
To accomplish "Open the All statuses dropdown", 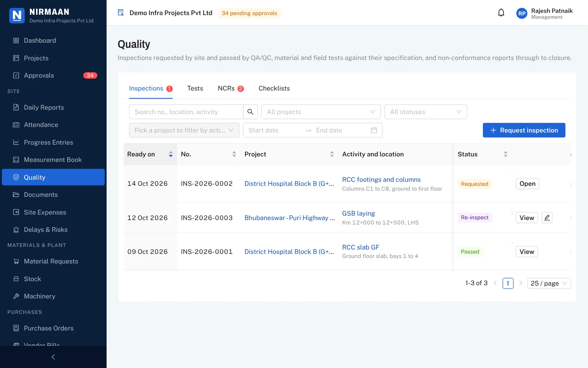I will tap(426, 112).
